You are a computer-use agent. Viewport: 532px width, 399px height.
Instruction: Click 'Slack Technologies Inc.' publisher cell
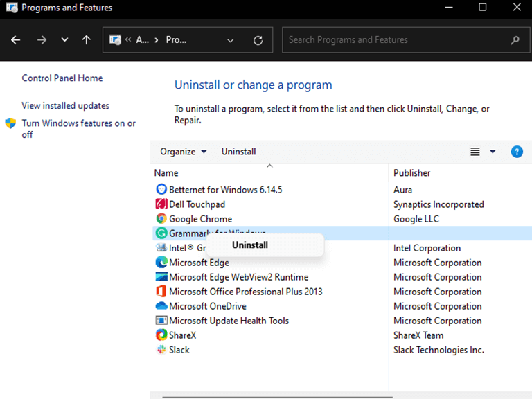tap(438, 350)
